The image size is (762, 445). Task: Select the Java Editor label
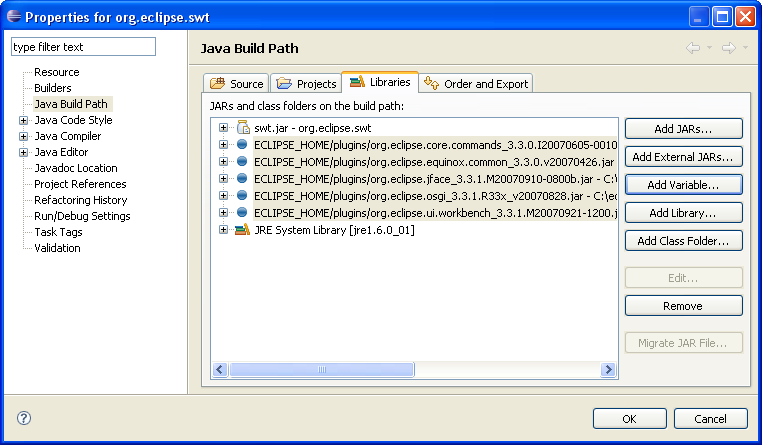(61, 152)
